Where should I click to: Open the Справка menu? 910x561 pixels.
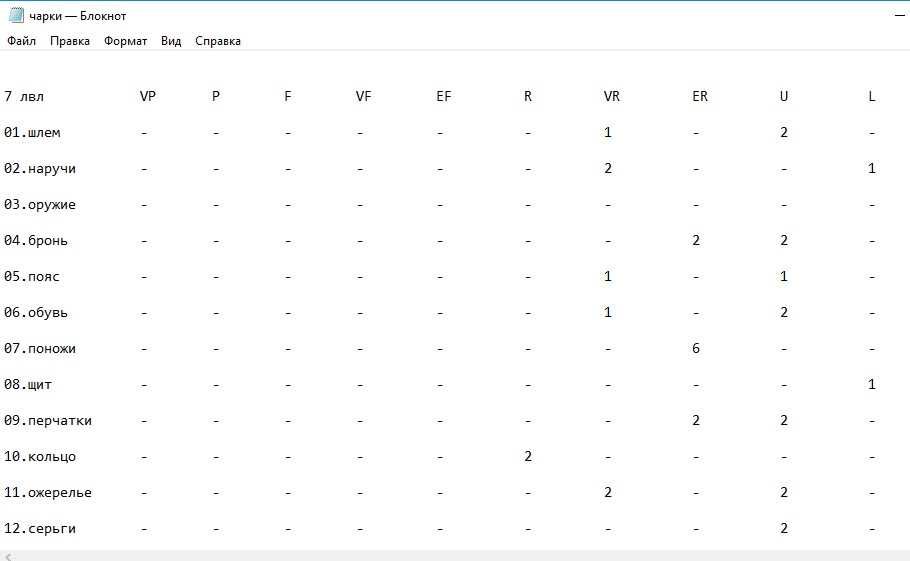pyautogui.click(x=218, y=41)
